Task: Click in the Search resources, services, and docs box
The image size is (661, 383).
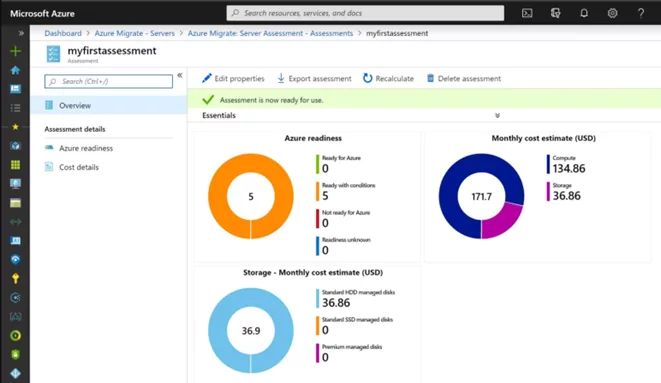Action: [x=365, y=13]
